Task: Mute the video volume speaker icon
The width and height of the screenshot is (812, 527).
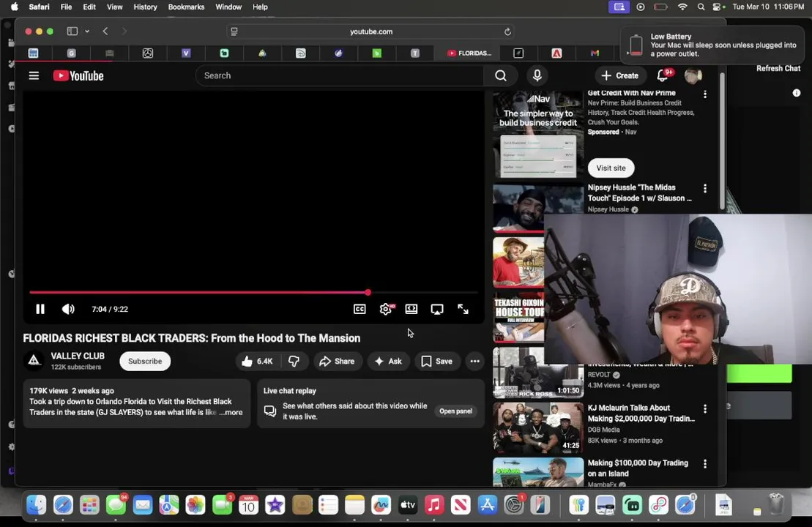Action: [x=68, y=309]
